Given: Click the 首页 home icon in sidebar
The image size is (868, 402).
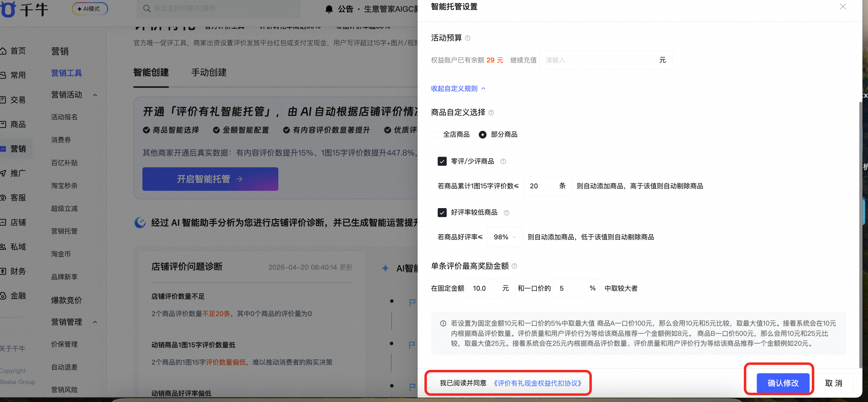Looking at the screenshot, I should point(3,51).
